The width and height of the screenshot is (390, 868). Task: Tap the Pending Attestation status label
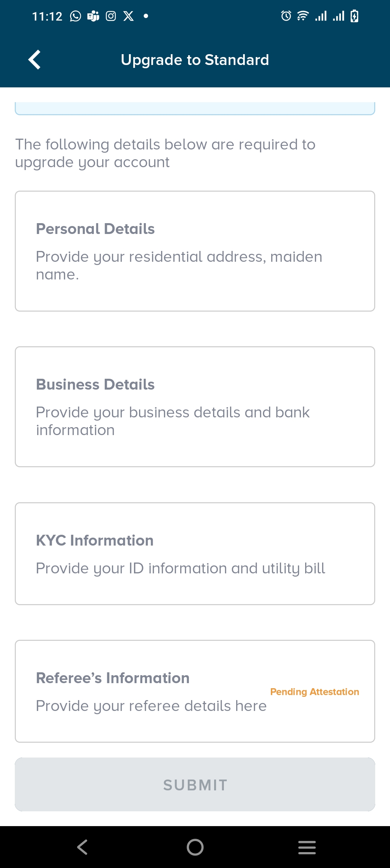tap(315, 692)
